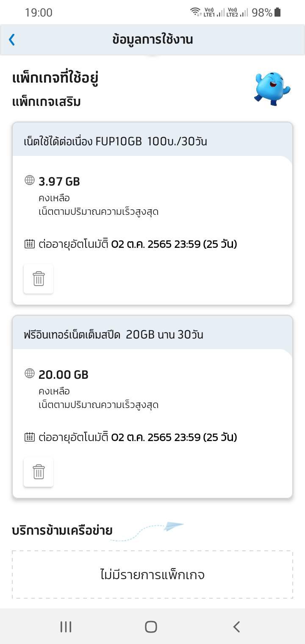Tap globe icon beside 20.00 GB
The width and height of the screenshot is (305, 644).
coord(30,374)
